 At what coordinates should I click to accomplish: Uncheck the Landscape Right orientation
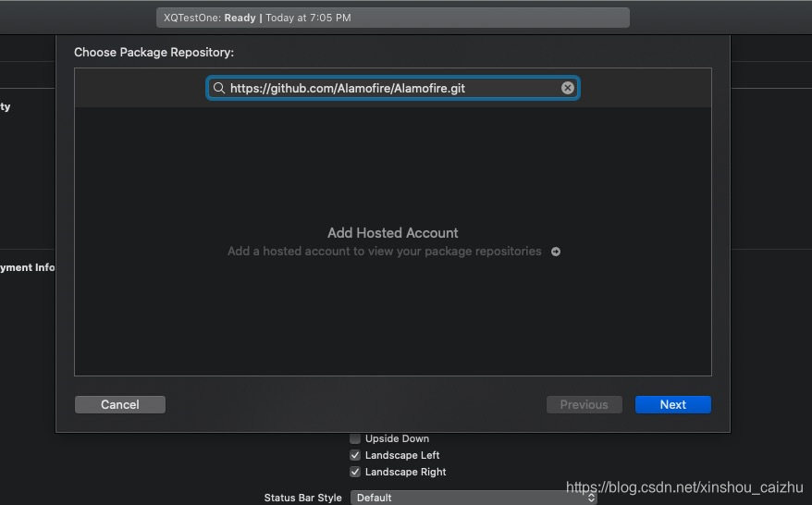click(x=355, y=472)
